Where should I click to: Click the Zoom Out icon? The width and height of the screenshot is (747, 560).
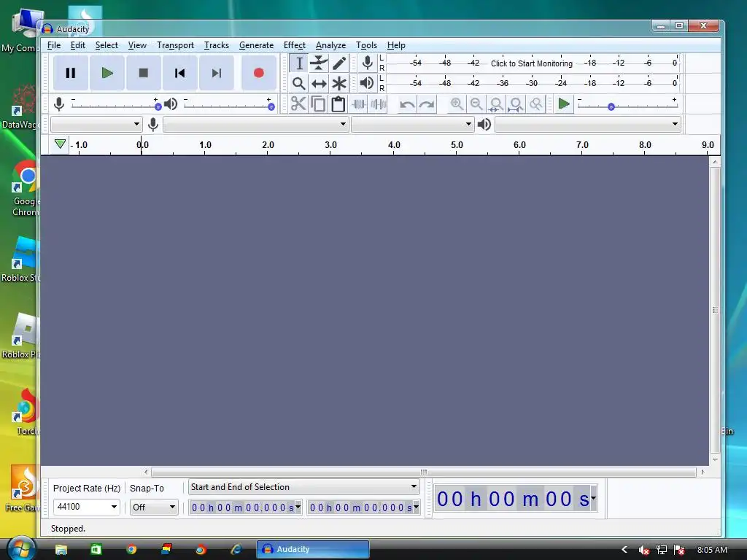pos(476,104)
